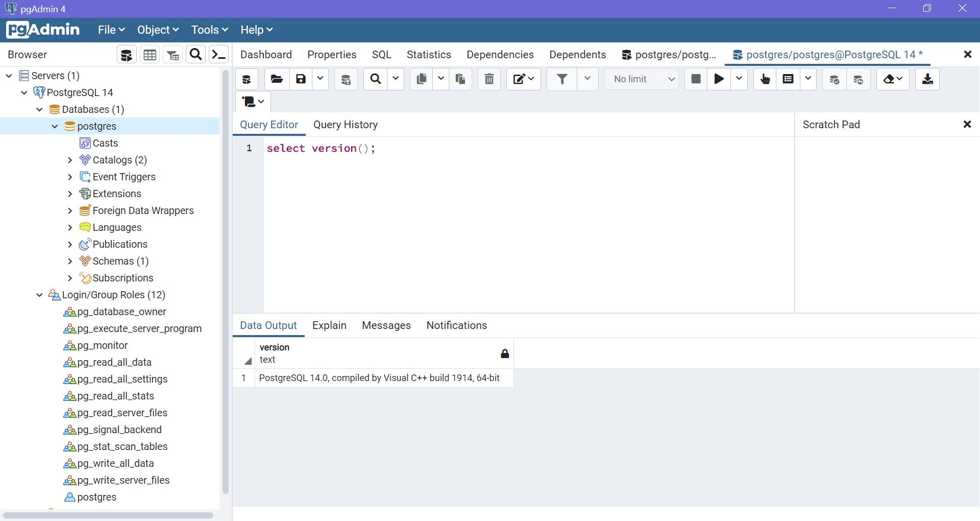The height and width of the screenshot is (521, 980).
Task: Save the current query
Action: (x=301, y=79)
